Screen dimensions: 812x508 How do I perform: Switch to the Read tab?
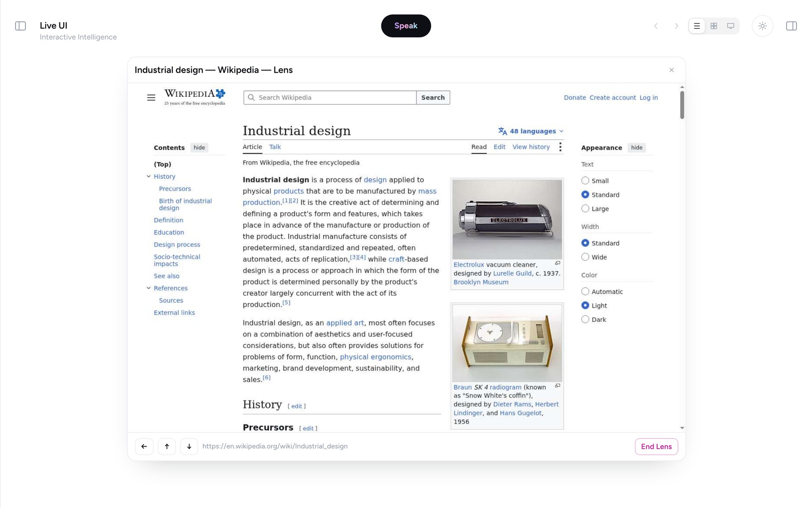(479, 147)
